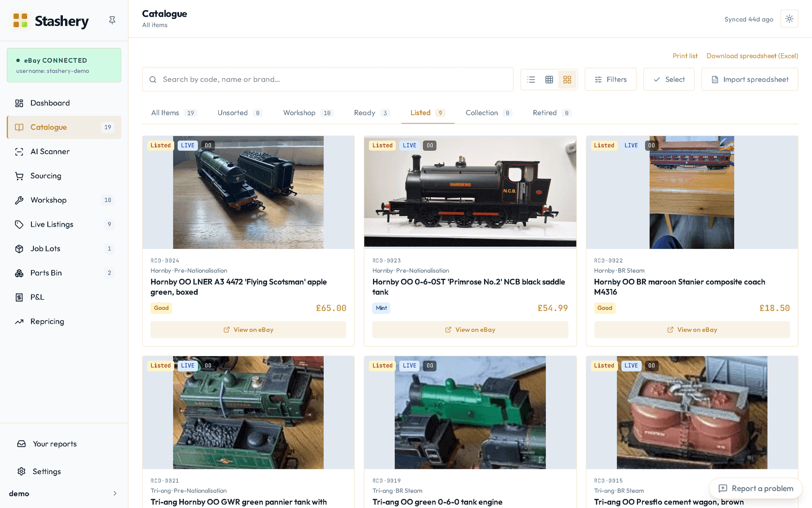The image size is (812, 508).
Task: Open Settings in the sidebar
Action: (x=64, y=471)
